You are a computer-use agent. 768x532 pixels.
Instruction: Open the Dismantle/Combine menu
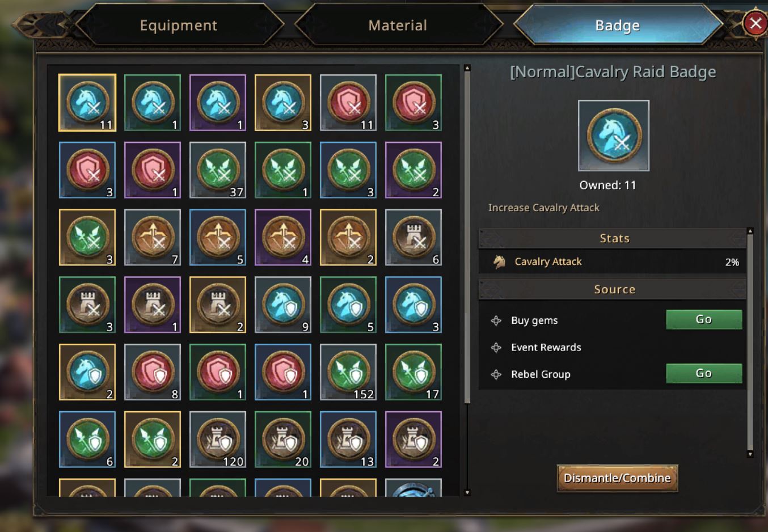click(x=617, y=478)
